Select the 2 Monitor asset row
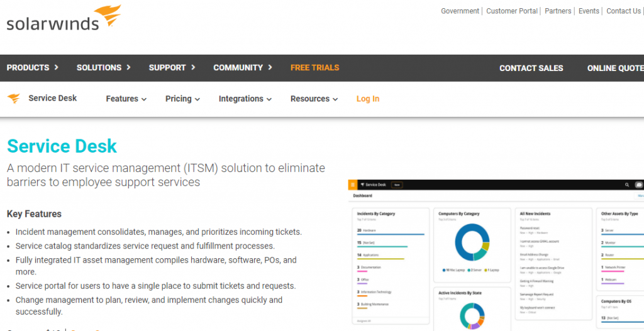This screenshot has height=331, width=644. coord(622,244)
